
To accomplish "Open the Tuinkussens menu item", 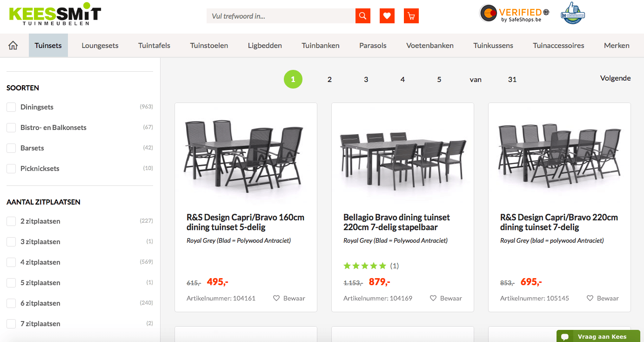I will coord(493,45).
